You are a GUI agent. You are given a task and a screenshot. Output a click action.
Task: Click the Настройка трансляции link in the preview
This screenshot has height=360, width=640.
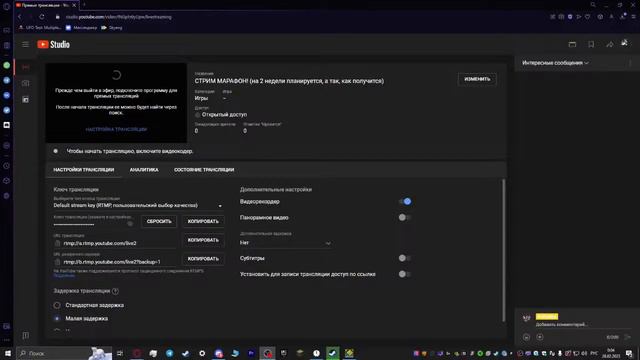(x=116, y=129)
